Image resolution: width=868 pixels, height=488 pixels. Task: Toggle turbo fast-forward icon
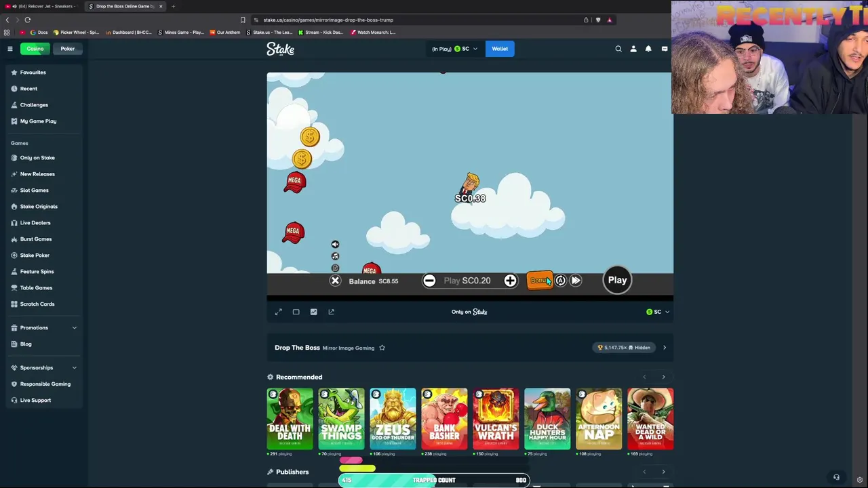tap(575, 281)
